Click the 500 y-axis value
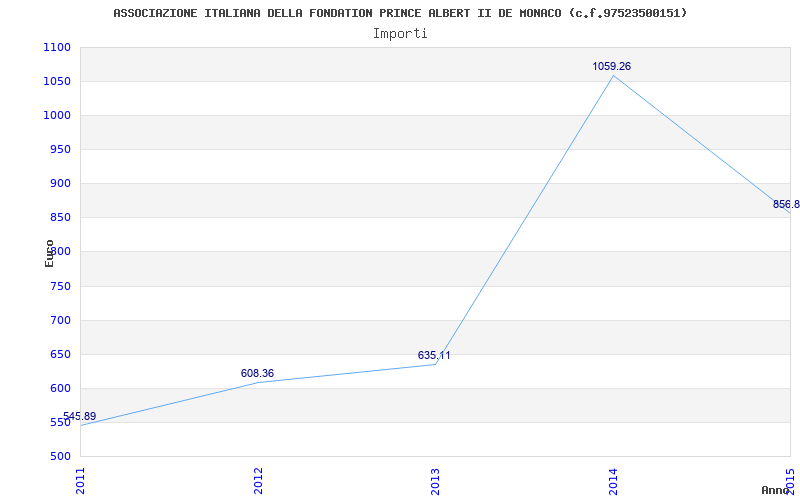 click(x=60, y=457)
